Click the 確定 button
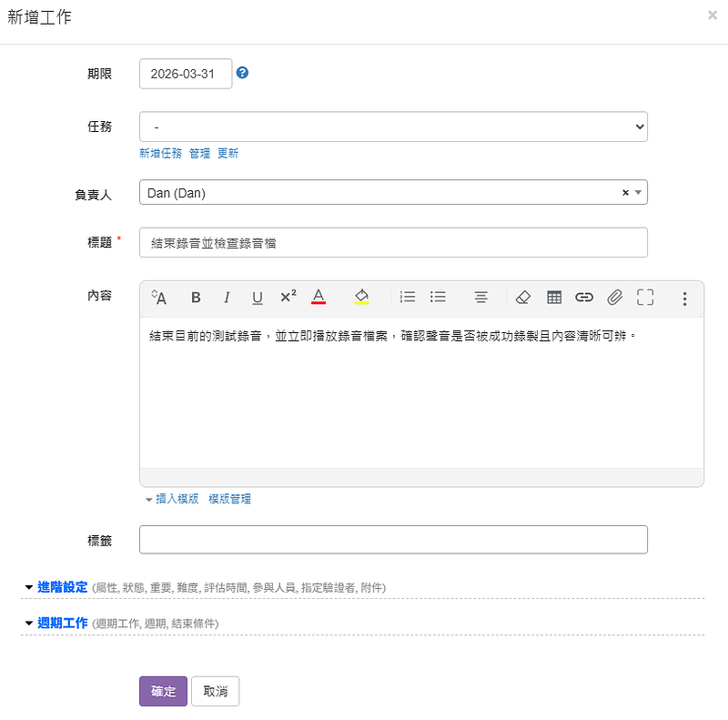This screenshot has width=728, height=720. coord(164,691)
